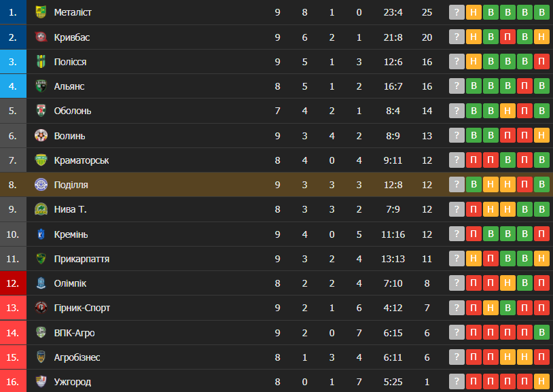
Task: Click the Поділля team logo
Action: (x=41, y=185)
